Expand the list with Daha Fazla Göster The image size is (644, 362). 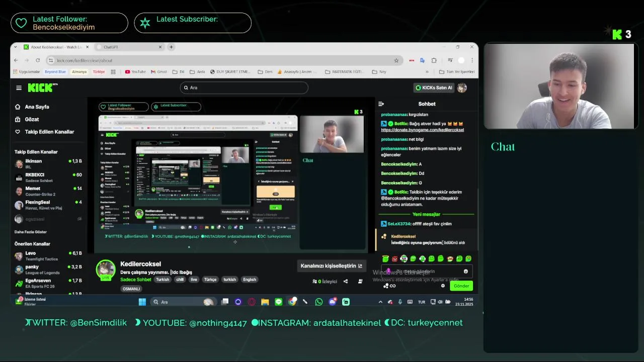coord(31,232)
